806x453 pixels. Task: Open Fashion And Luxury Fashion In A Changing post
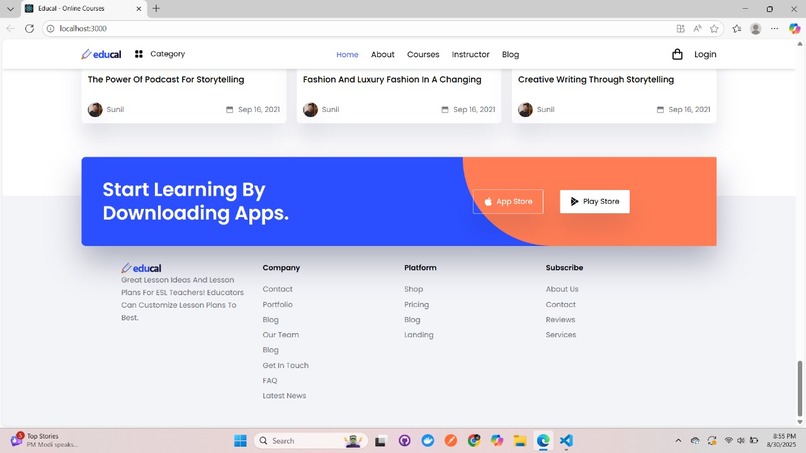(392, 79)
